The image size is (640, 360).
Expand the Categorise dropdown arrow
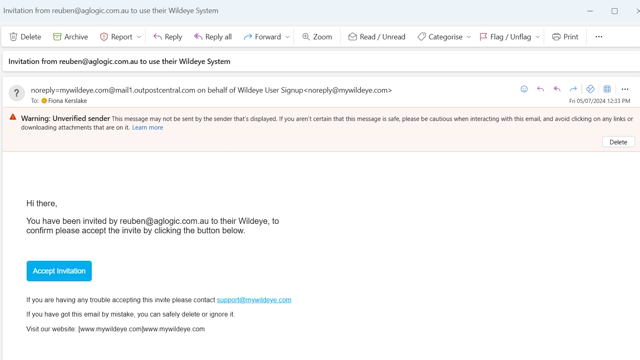[469, 37]
